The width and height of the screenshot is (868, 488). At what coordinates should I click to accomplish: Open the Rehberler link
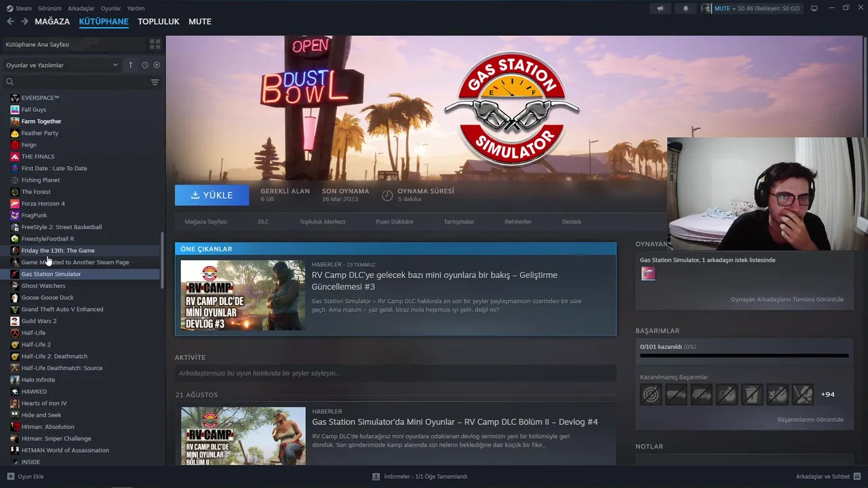pyautogui.click(x=518, y=222)
